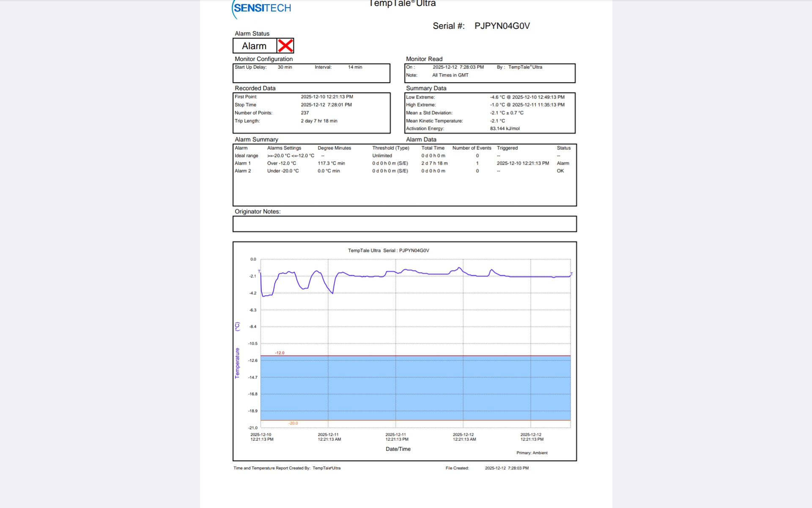Click the File Created timestamp in footer

tap(507, 468)
